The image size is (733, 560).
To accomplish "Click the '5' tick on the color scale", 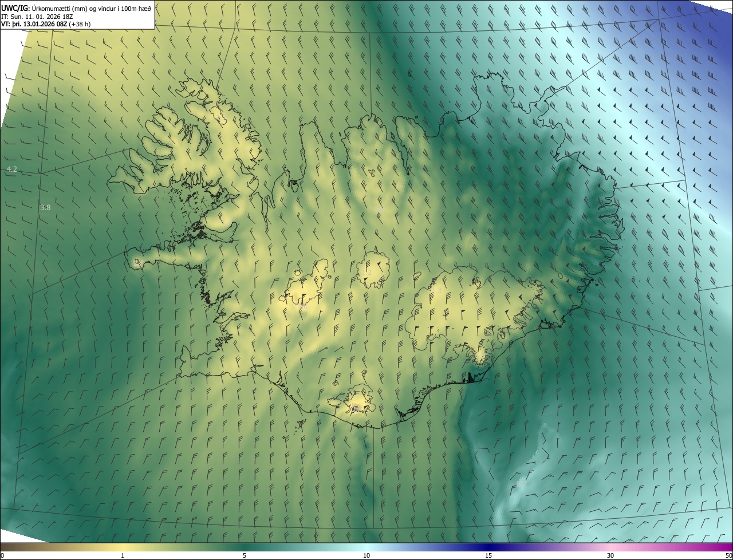I will 245,555.
